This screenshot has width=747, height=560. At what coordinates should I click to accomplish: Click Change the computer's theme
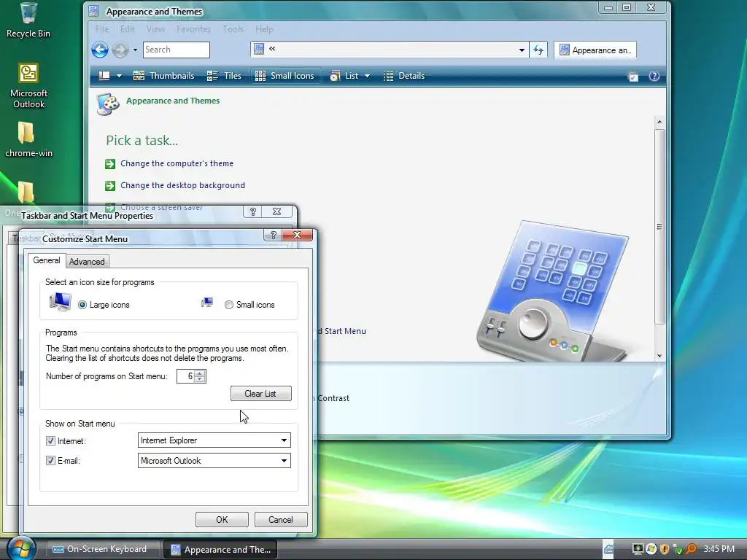tap(177, 163)
